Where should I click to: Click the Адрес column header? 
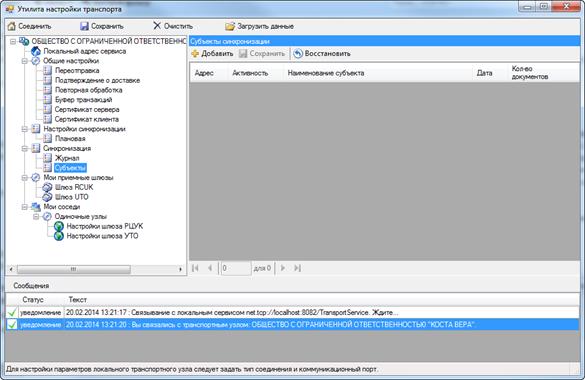point(208,73)
